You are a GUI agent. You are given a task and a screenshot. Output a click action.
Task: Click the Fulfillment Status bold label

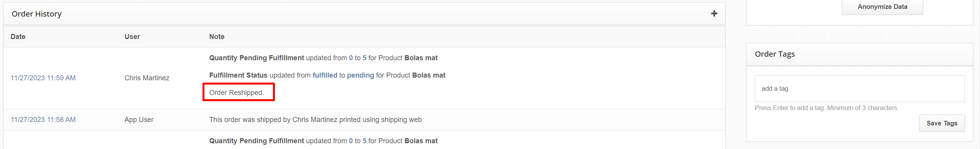tap(238, 75)
